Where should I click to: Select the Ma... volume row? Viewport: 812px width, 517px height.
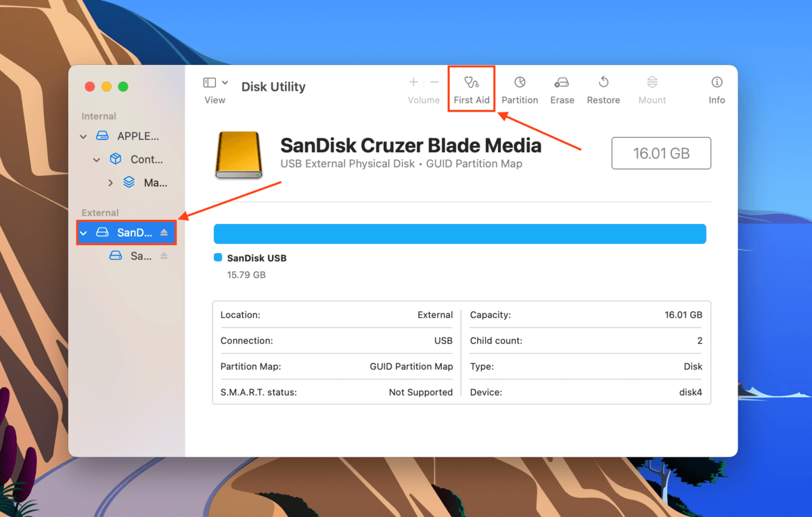point(127,183)
